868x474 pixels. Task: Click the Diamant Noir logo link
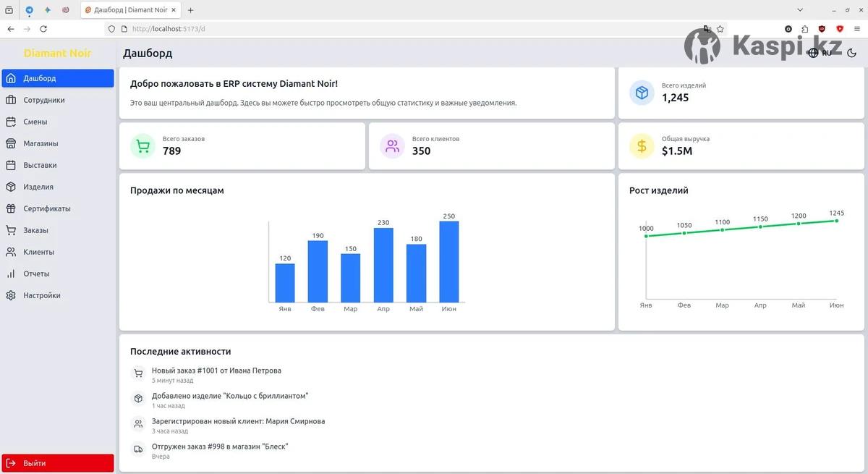click(x=57, y=53)
